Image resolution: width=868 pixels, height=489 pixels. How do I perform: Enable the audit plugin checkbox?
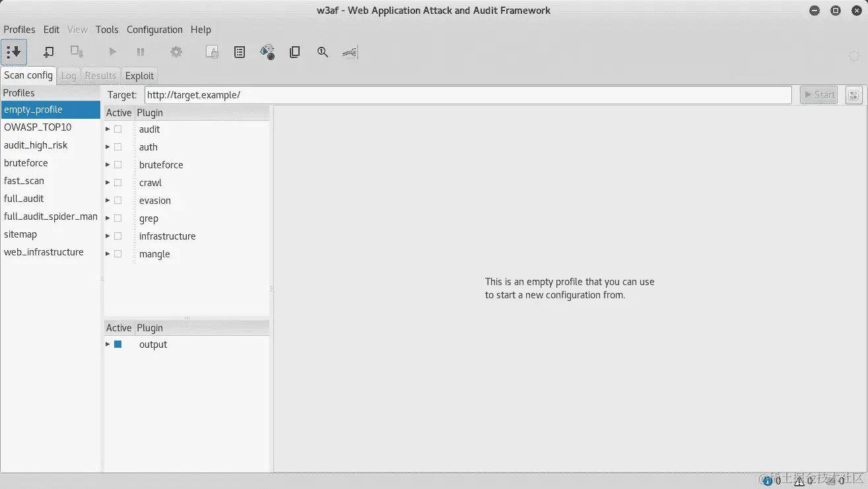(118, 129)
